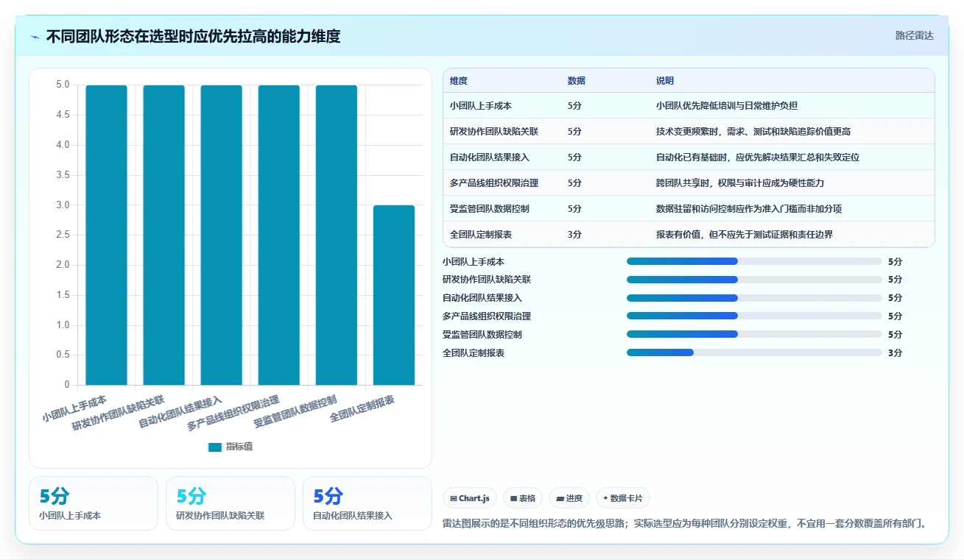964x560 pixels.
Task: Click the description 自动化已有基础时，应优先解决结果汇总和失败定位
Action: (758, 157)
